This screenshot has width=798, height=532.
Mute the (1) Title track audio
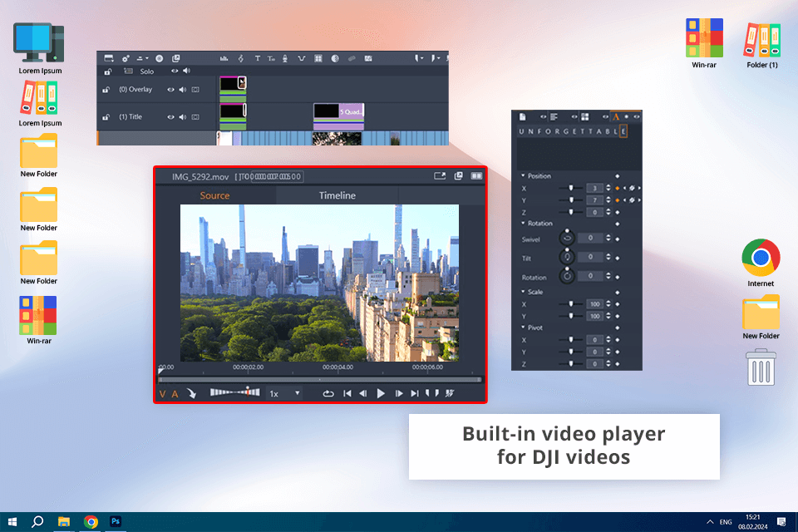tap(183, 117)
